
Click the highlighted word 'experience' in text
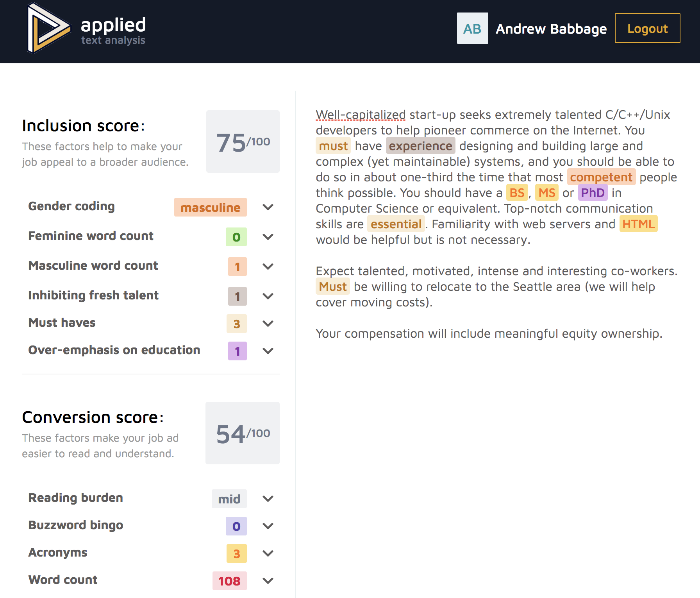[421, 146]
